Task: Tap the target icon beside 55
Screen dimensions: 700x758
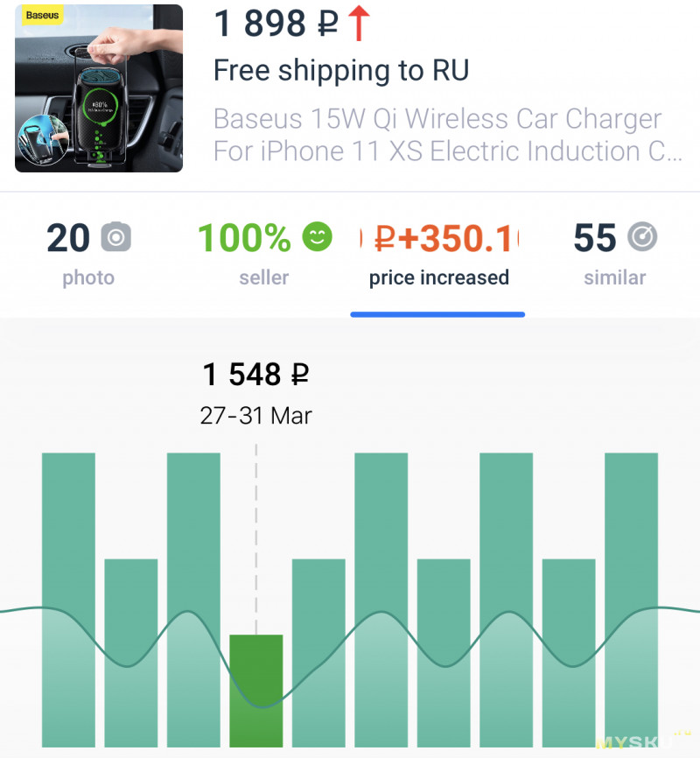Action: 642,237
